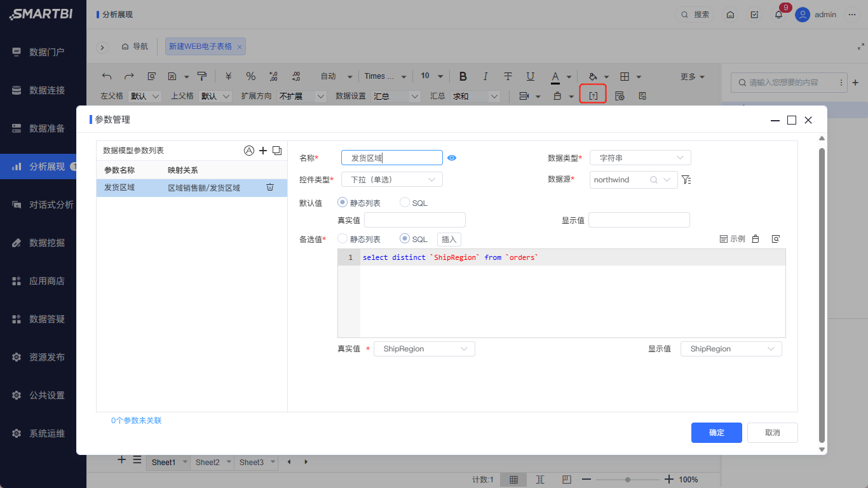Click the copy icon next to the plus

(x=277, y=151)
